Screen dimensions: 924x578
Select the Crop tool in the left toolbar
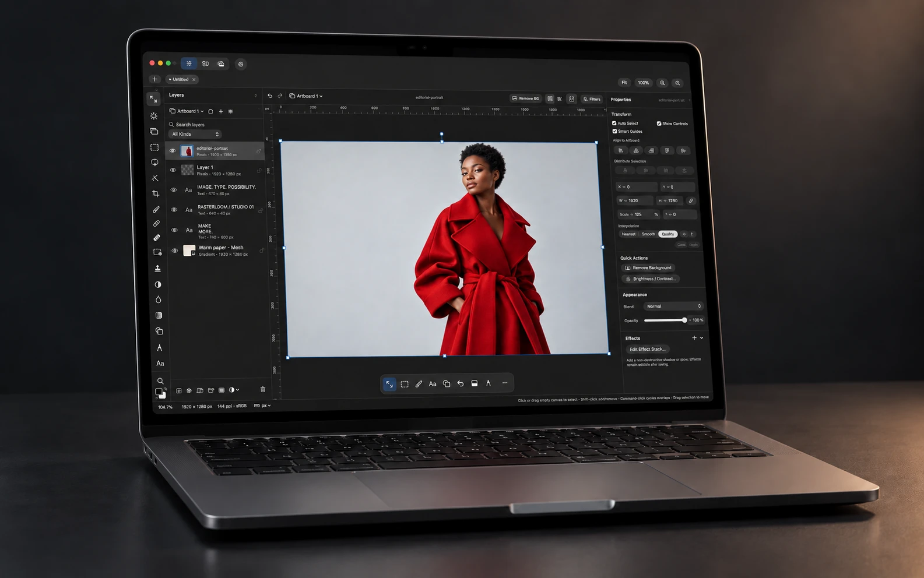click(156, 193)
